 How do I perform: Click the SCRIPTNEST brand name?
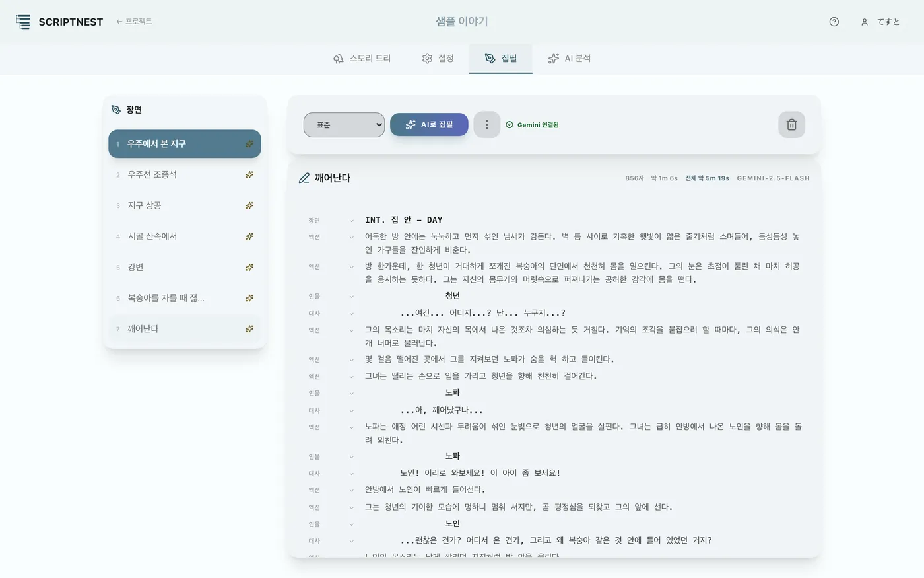click(x=71, y=22)
